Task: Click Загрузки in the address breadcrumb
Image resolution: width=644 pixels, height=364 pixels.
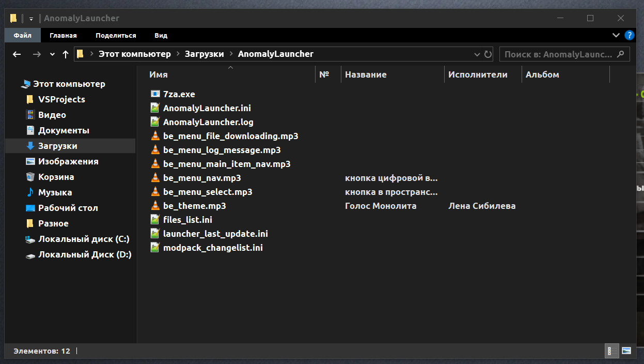Action: click(205, 54)
